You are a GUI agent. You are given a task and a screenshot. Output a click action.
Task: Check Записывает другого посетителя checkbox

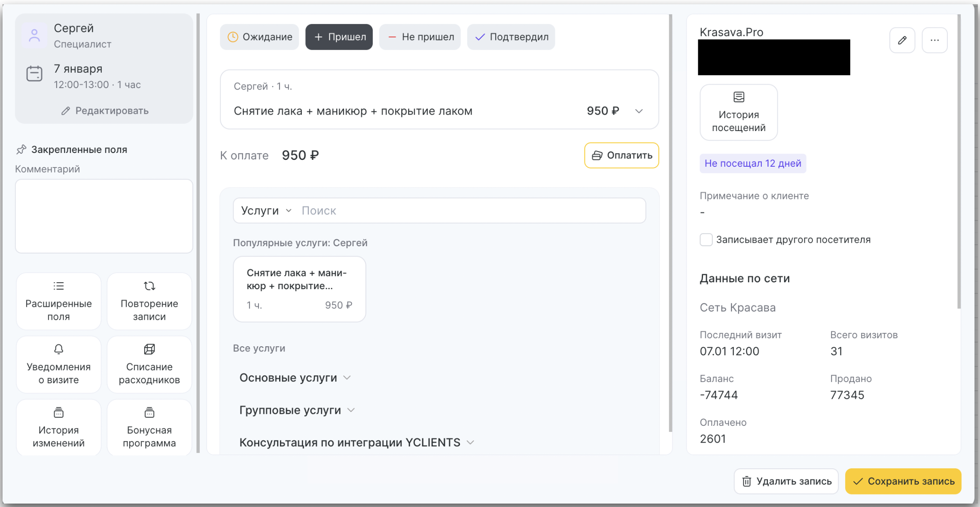pos(706,240)
